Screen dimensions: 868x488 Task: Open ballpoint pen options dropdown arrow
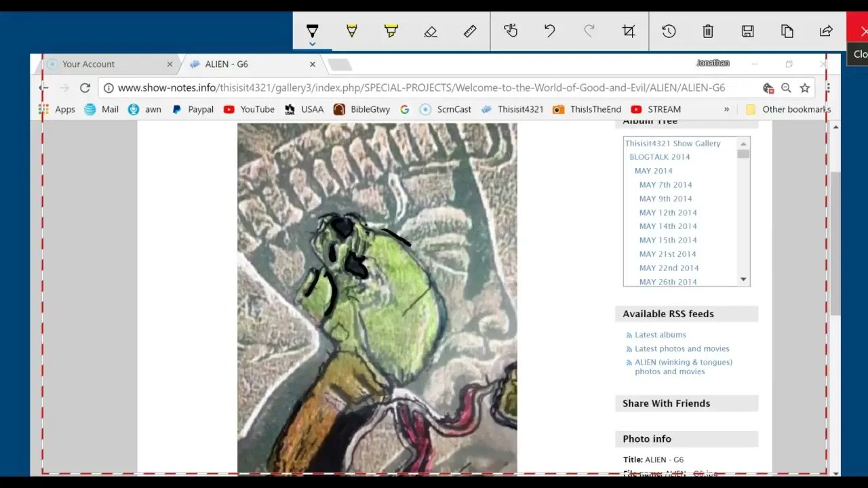point(312,44)
